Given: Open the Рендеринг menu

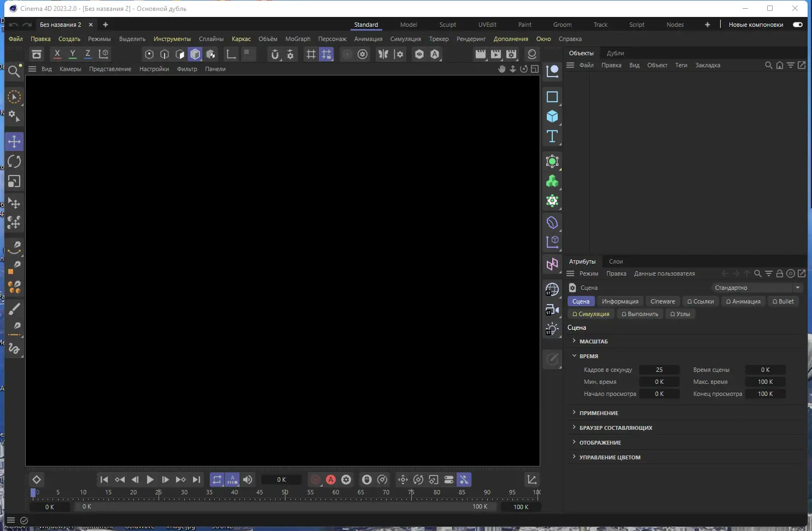Looking at the screenshot, I should [471, 39].
